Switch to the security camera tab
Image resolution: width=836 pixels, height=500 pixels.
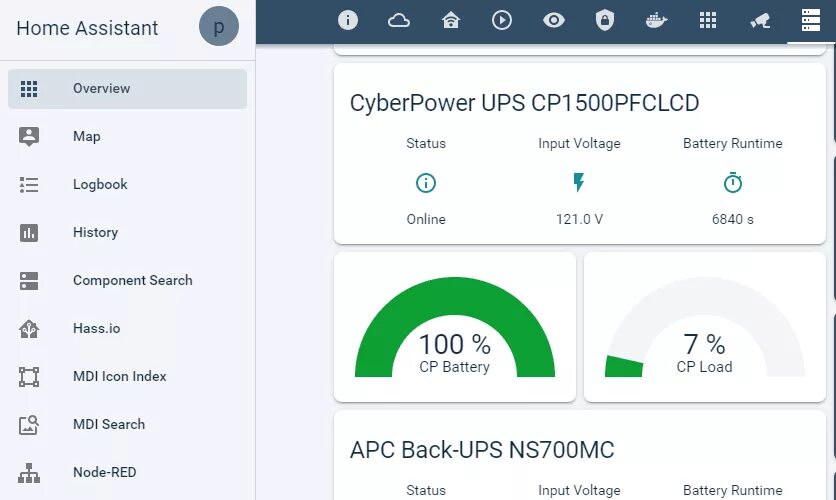point(760,20)
